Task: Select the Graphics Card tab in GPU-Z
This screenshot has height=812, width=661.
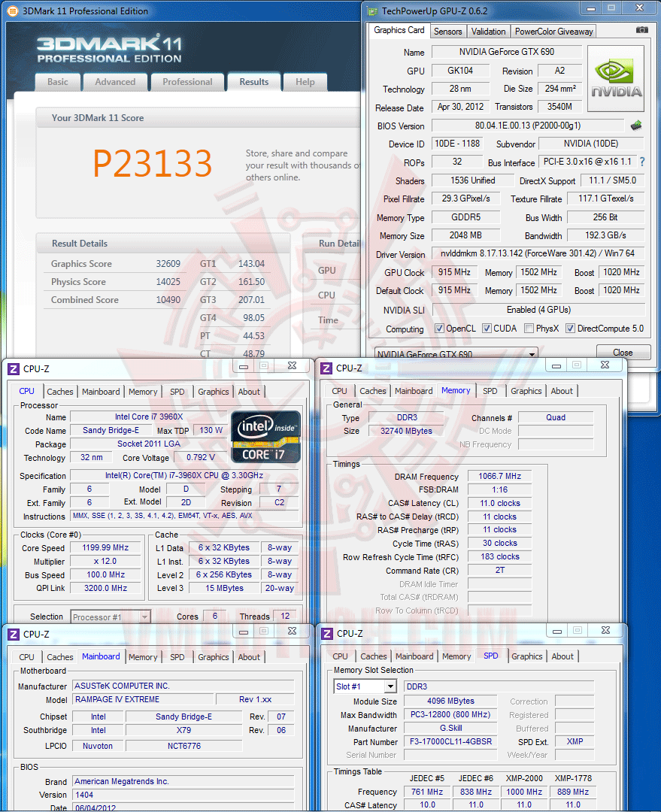Action: (x=399, y=30)
